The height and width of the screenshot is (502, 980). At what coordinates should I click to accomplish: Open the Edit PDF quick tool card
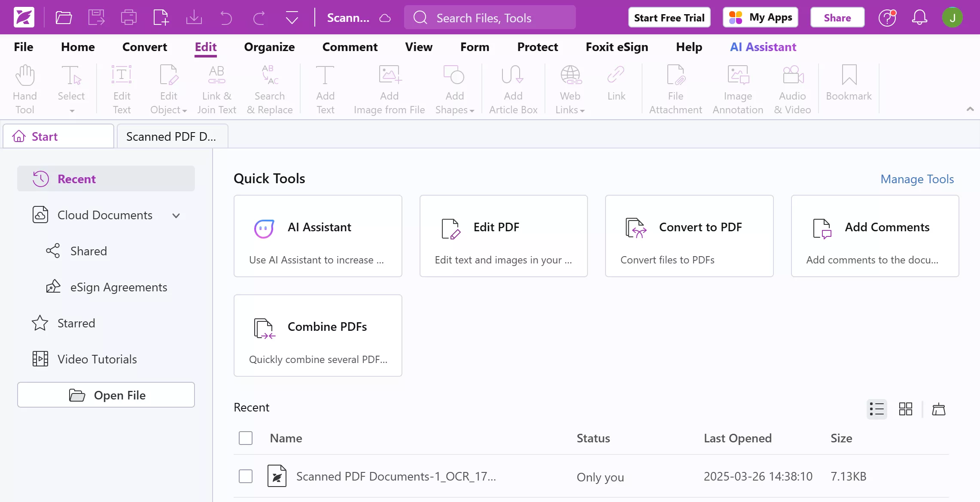[503, 236]
